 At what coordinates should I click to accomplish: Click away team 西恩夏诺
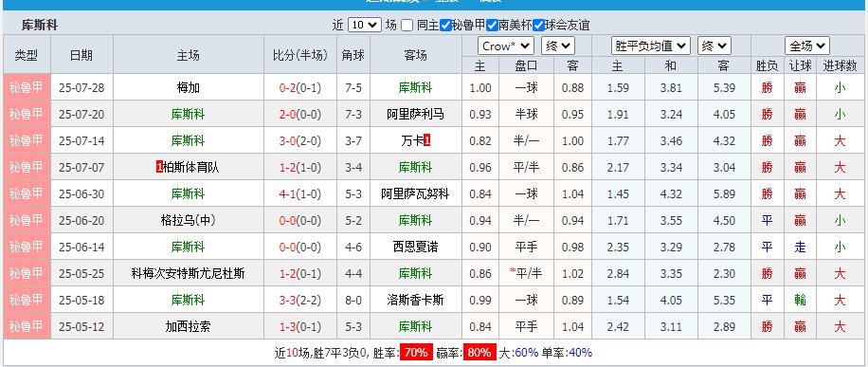(415, 248)
